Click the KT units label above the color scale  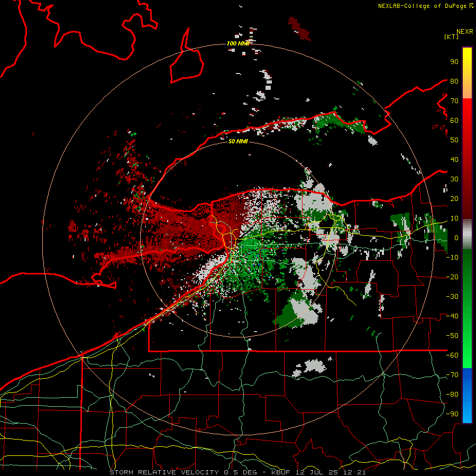coord(452,36)
